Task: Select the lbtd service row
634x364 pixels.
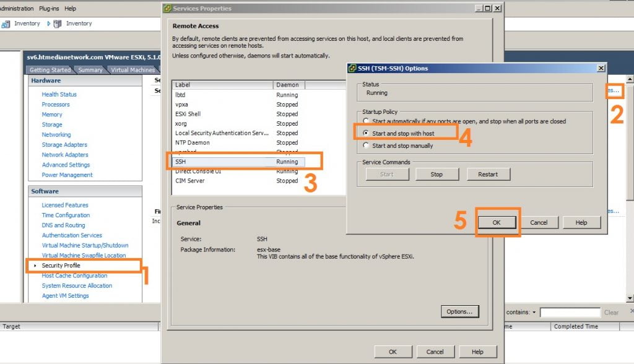Action: 238,95
